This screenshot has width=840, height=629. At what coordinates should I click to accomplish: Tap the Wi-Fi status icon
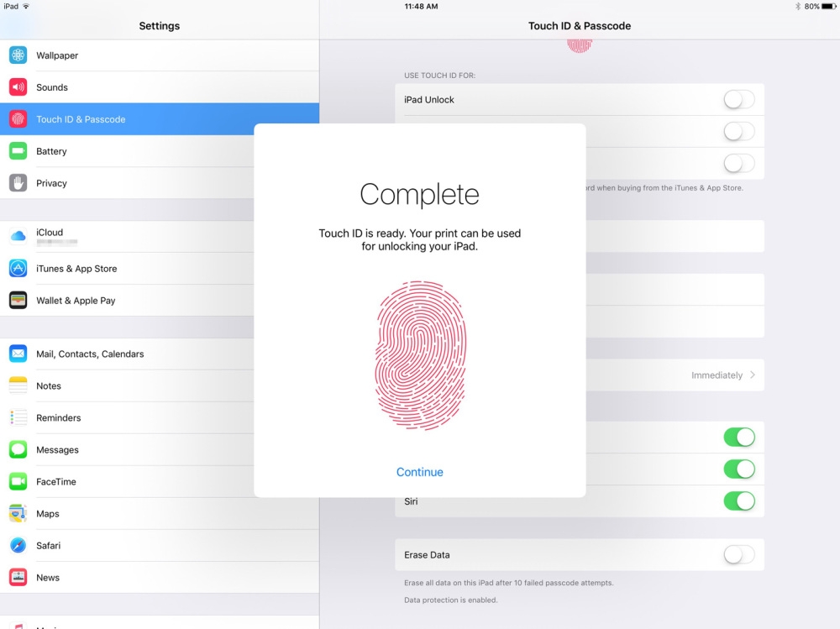point(26,7)
